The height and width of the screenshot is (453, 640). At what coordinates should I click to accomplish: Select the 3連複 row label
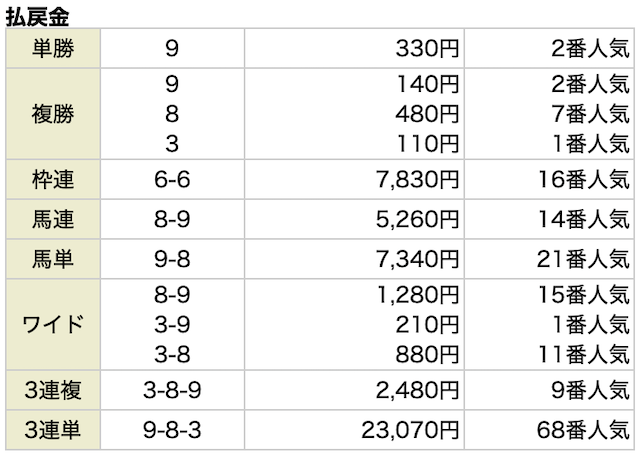tap(53, 392)
